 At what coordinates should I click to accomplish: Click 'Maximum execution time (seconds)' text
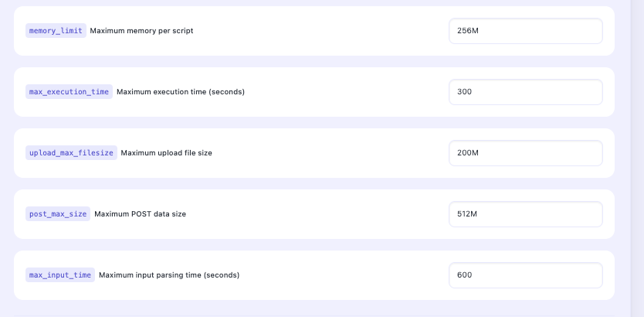pyautogui.click(x=180, y=92)
